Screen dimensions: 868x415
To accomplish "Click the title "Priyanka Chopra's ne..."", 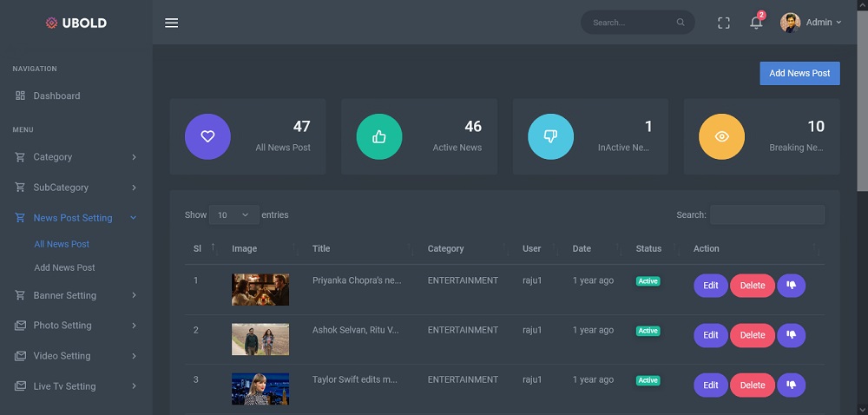I will 357,280.
